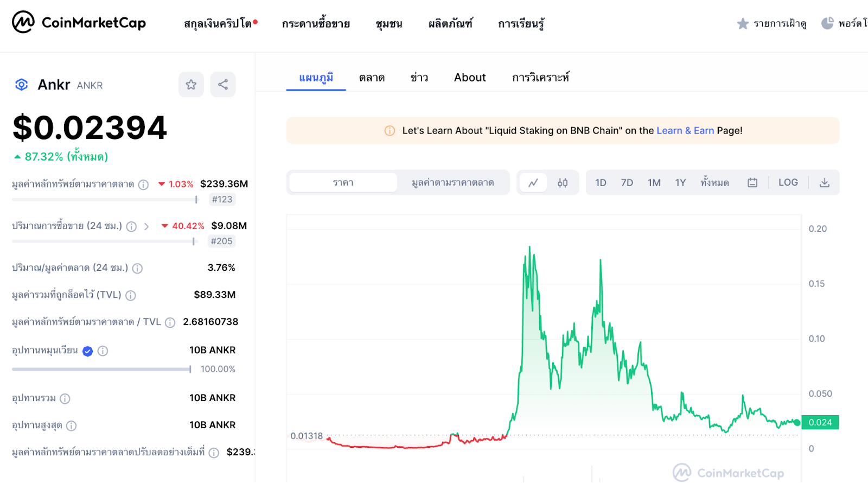Set chart range to ทั้งหมด

(x=714, y=182)
